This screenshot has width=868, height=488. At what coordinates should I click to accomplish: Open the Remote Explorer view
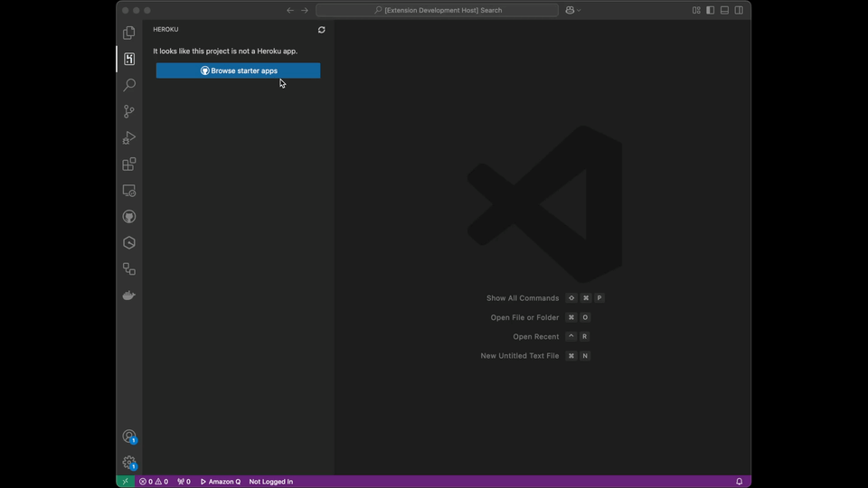[x=129, y=191]
